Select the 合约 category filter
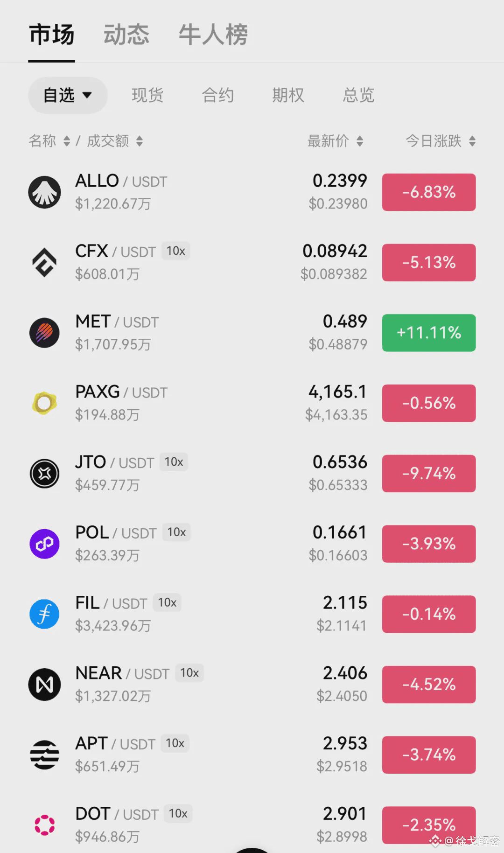504x853 pixels. click(x=218, y=95)
